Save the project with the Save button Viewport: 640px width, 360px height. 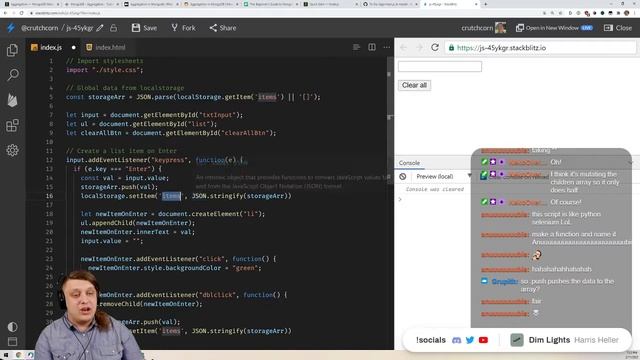(144, 28)
